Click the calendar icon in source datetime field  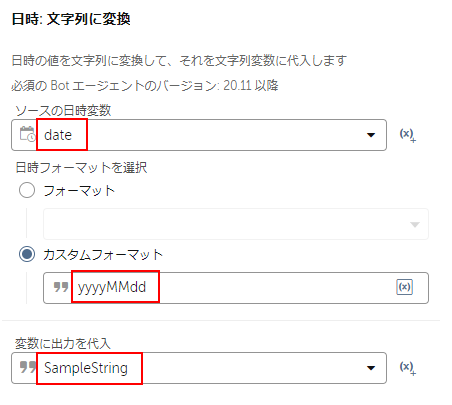pyautogui.click(x=27, y=134)
